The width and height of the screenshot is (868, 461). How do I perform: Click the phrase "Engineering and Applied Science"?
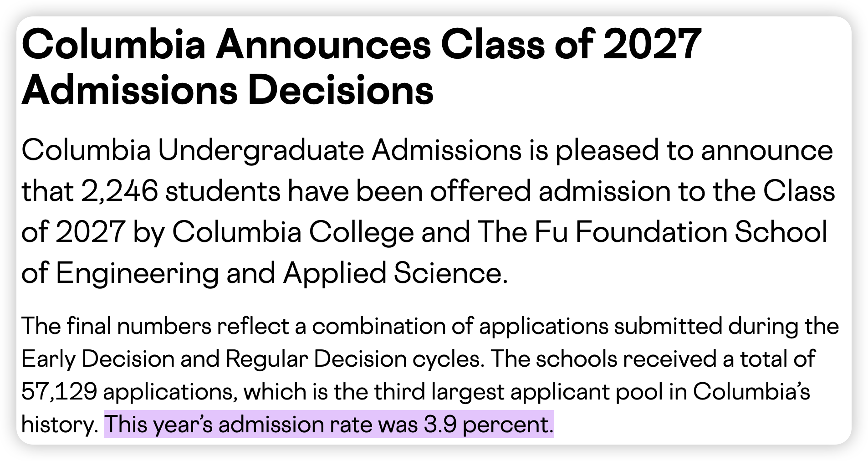pyautogui.click(x=281, y=273)
